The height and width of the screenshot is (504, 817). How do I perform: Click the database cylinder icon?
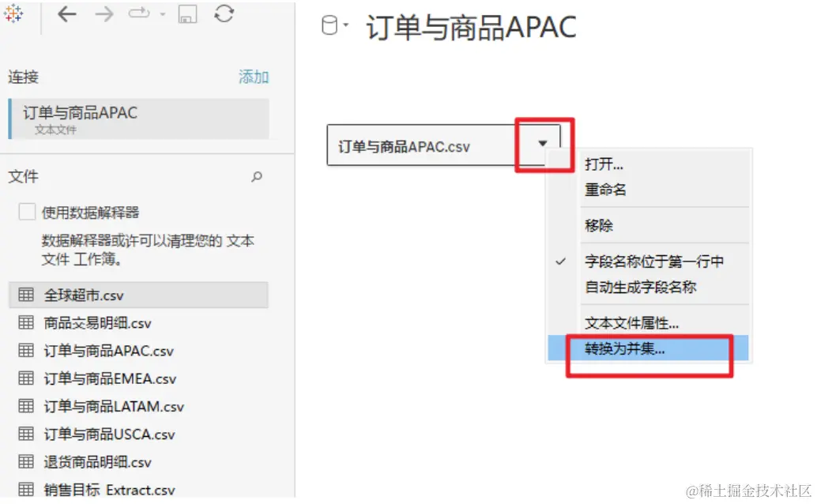coord(329,25)
